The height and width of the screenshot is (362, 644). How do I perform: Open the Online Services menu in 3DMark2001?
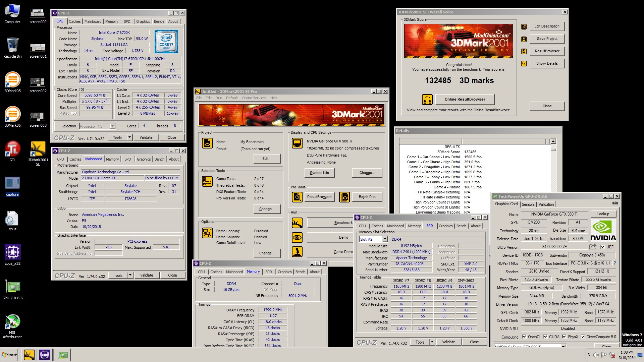tap(254, 98)
